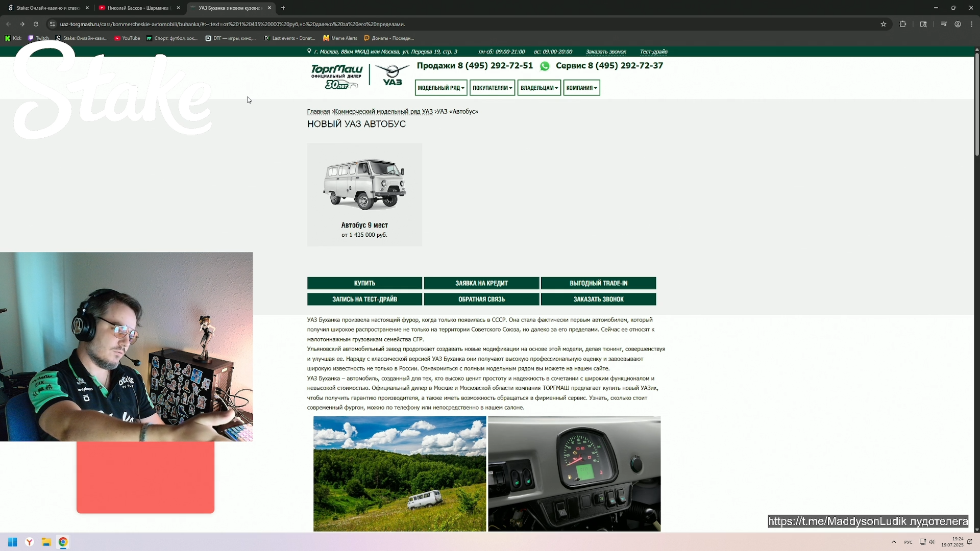Open Twitch bookmark
This screenshot has height=551, width=980.
(39, 38)
